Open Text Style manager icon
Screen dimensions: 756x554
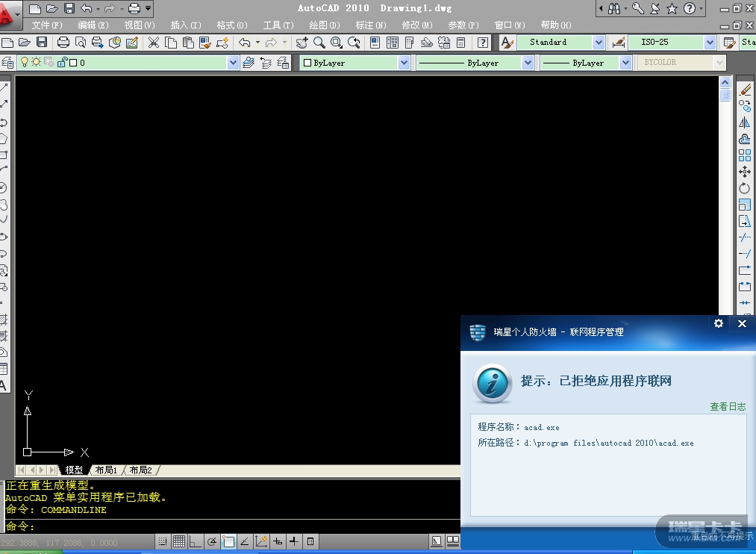click(507, 43)
